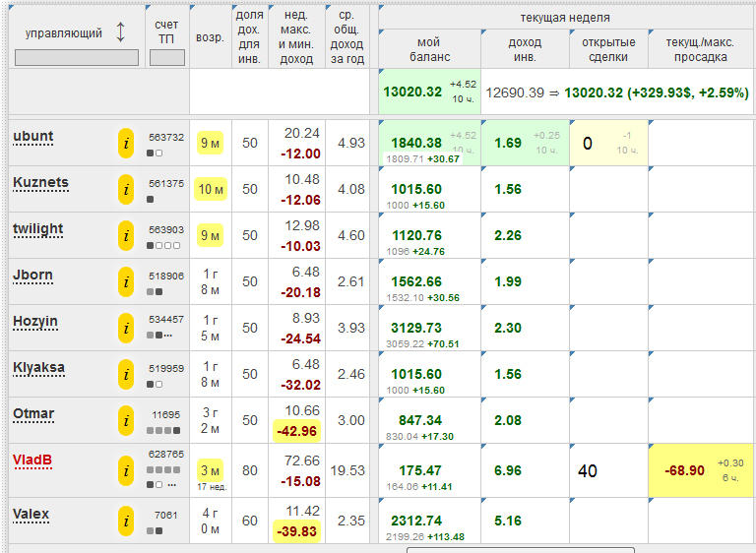Sort by мой баланс column header
The height and width of the screenshot is (553, 756).
(429, 49)
